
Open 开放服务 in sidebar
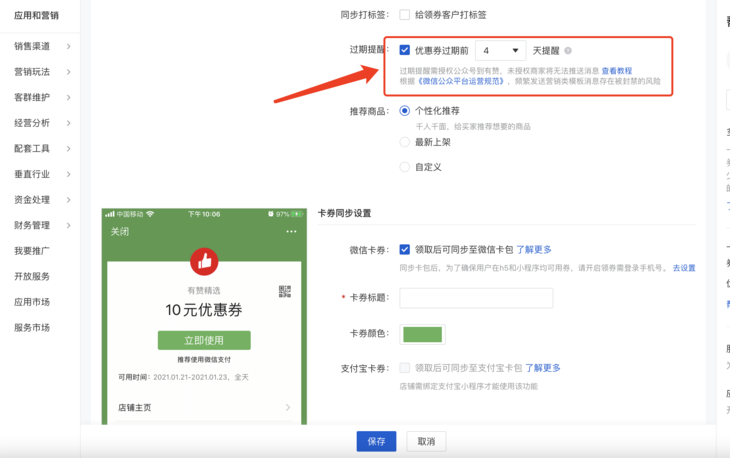(x=32, y=276)
